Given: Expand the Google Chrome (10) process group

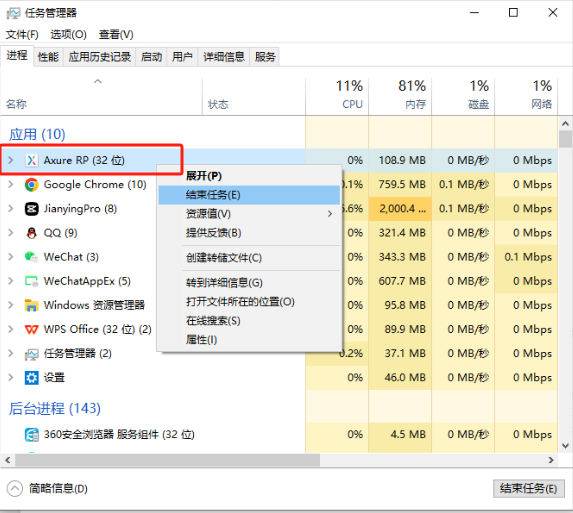Looking at the screenshot, I should 11,184.
